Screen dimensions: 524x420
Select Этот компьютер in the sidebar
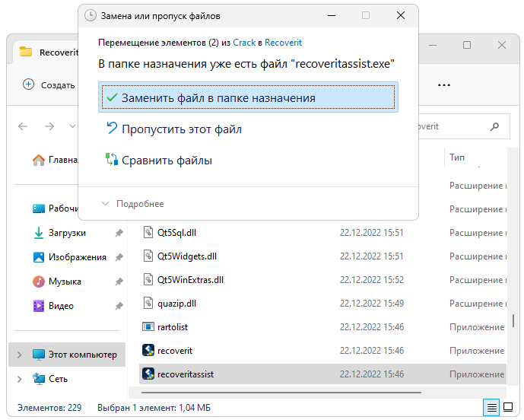(67, 355)
